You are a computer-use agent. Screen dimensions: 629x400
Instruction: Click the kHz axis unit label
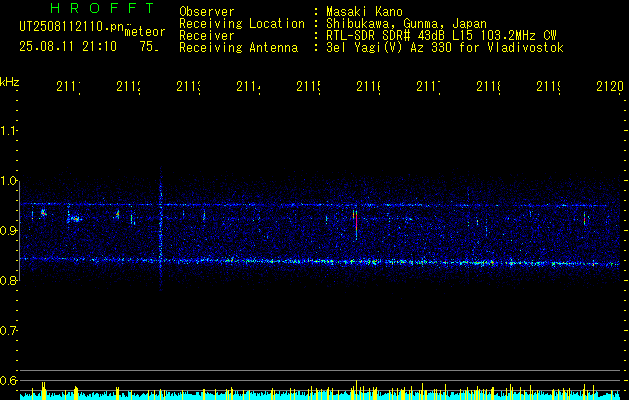point(9,82)
